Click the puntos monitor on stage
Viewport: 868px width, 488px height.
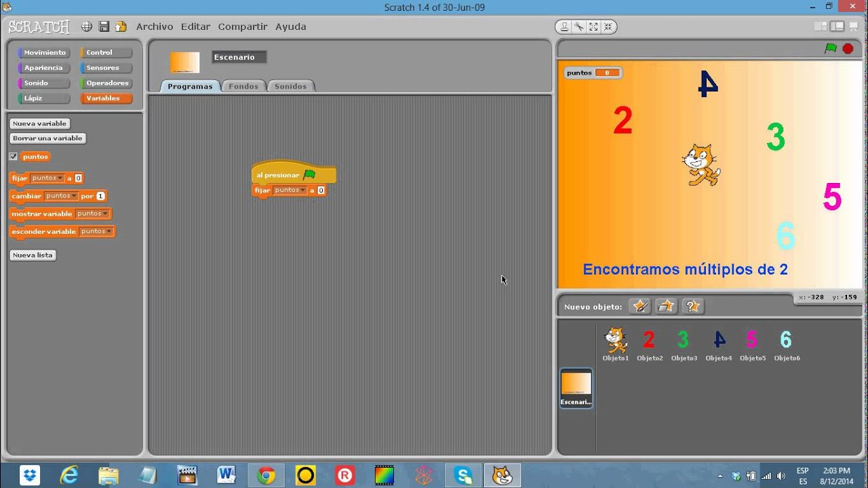[x=593, y=73]
